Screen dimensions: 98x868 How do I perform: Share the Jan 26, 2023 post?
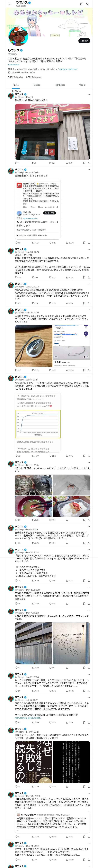pos(89,370)
